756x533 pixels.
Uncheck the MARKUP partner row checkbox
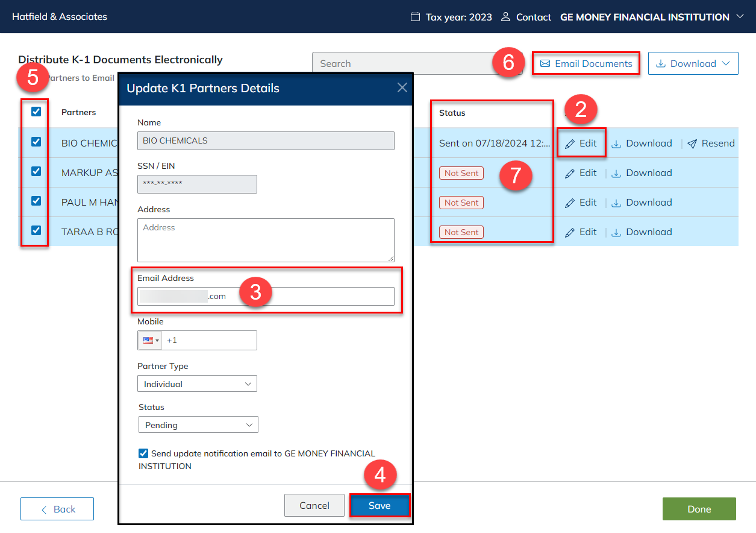click(x=36, y=171)
